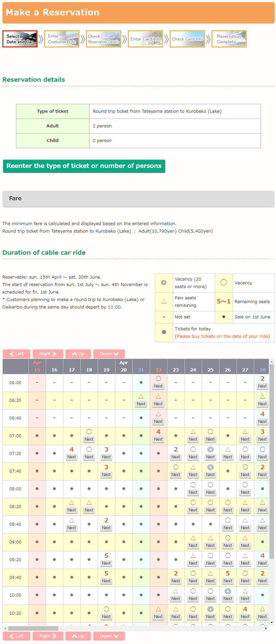Click the top Up navigation button

pyautogui.click(x=78, y=354)
